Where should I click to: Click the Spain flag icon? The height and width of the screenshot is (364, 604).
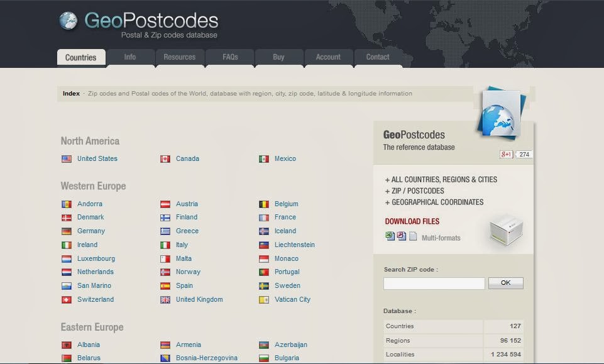tap(165, 286)
